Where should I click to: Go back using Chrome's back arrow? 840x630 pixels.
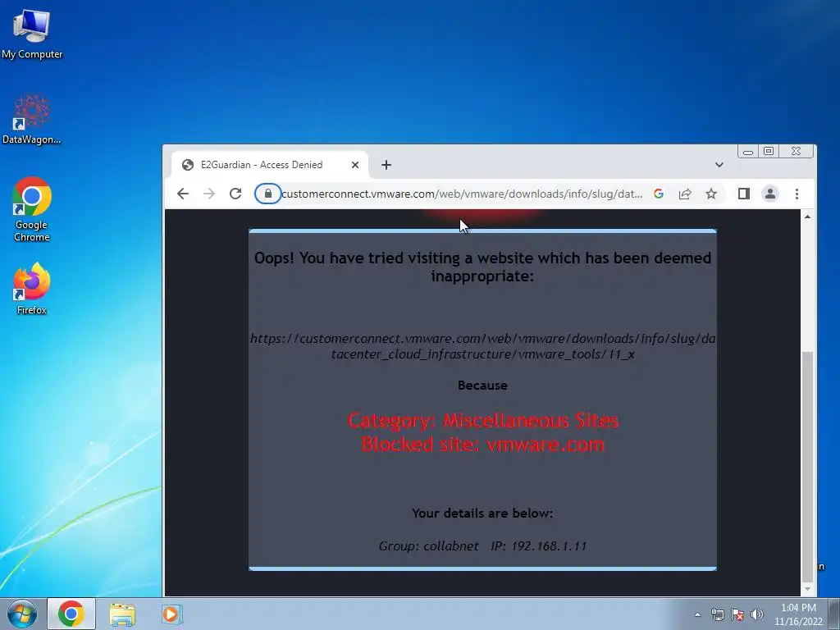(x=183, y=194)
